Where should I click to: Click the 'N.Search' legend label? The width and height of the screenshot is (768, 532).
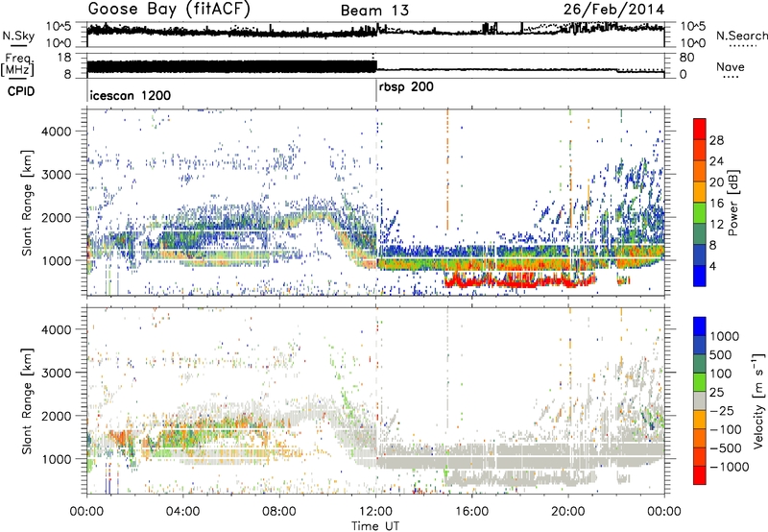click(741, 36)
